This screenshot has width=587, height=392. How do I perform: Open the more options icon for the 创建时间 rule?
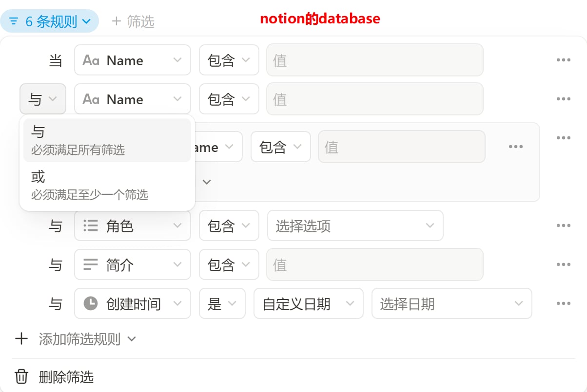[563, 303]
